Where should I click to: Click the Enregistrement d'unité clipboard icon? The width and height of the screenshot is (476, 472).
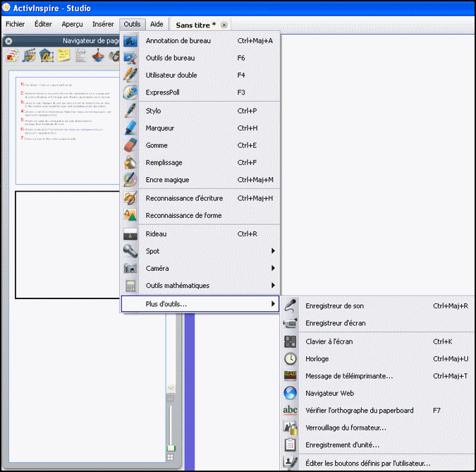pyautogui.click(x=291, y=445)
